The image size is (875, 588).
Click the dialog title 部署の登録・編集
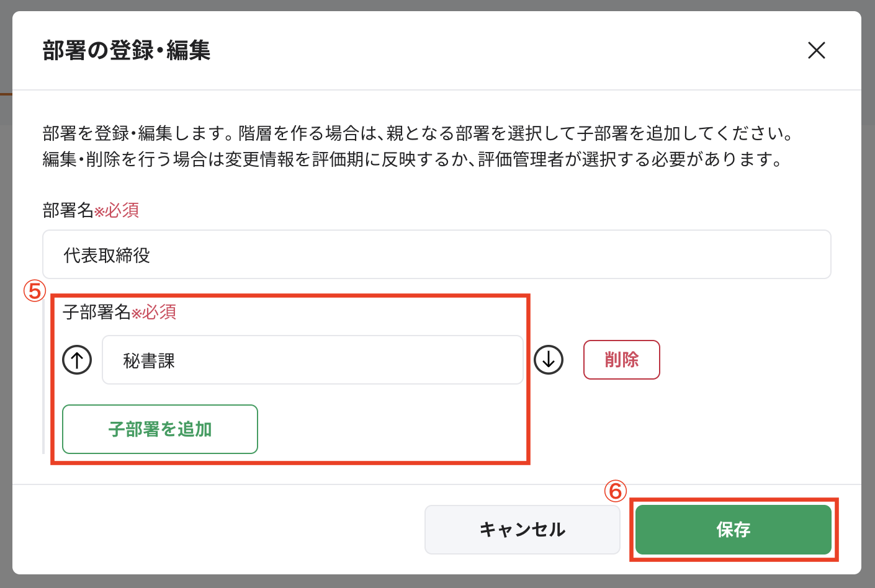tap(127, 50)
